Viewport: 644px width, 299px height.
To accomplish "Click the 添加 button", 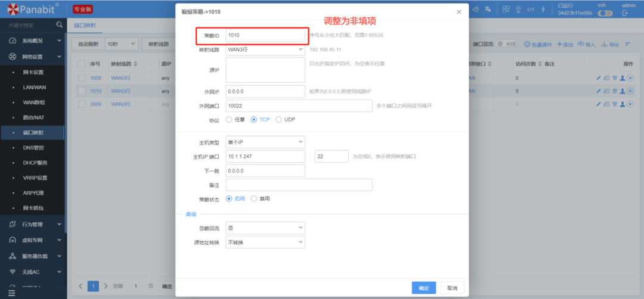I will (x=565, y=44).
